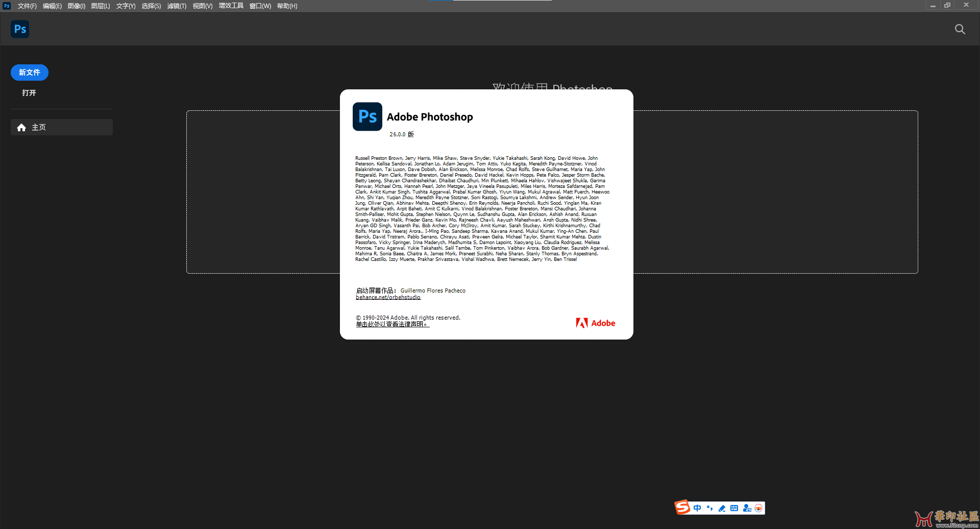
Task: Click the Photoshop Ps logo in header
Action: [20, 29]
